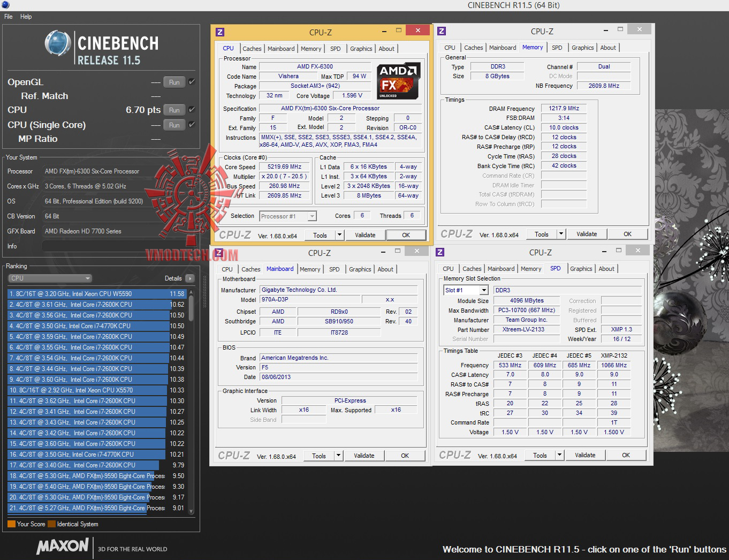
Task: Click the NB Frequency value 2609.8 MHz
Action: (604, 86)
